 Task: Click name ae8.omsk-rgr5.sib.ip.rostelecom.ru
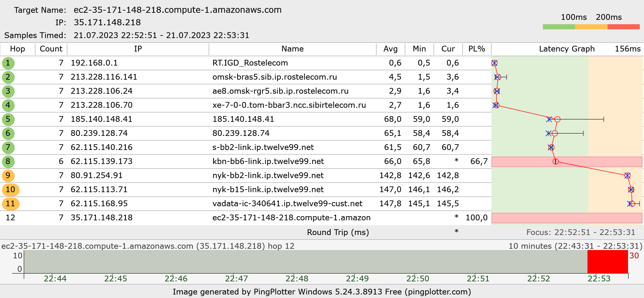(280, 91)
